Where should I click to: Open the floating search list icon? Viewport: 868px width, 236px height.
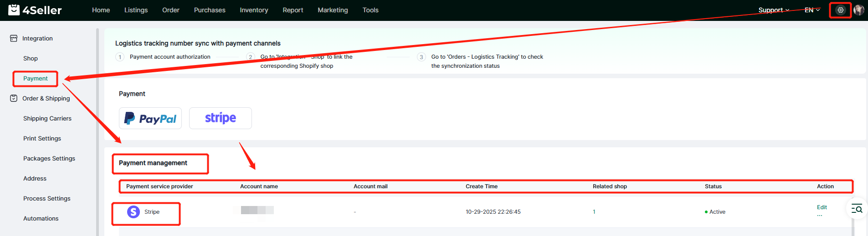pos(857,209)
